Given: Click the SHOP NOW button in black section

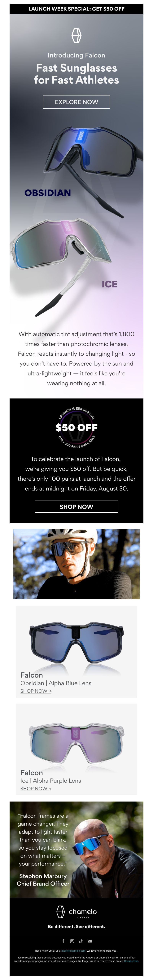Looking at the screenshot, I should pos(76,507).
